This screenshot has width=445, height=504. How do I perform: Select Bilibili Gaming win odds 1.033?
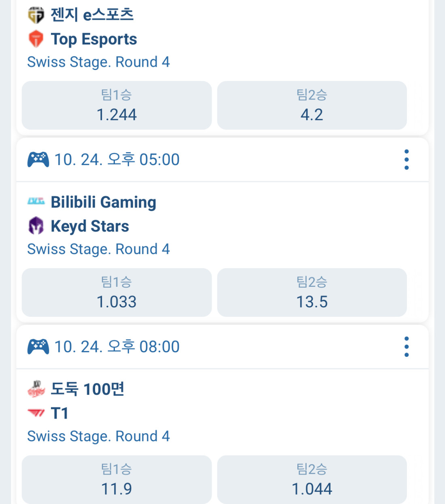(117, 292)
